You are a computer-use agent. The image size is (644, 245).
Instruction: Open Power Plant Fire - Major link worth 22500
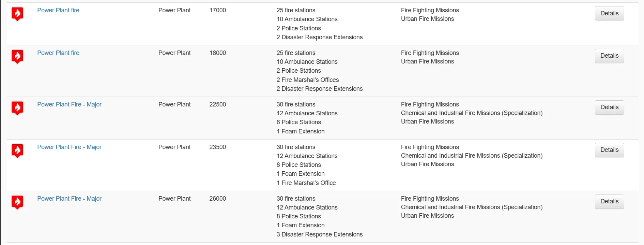coord(69,104)
